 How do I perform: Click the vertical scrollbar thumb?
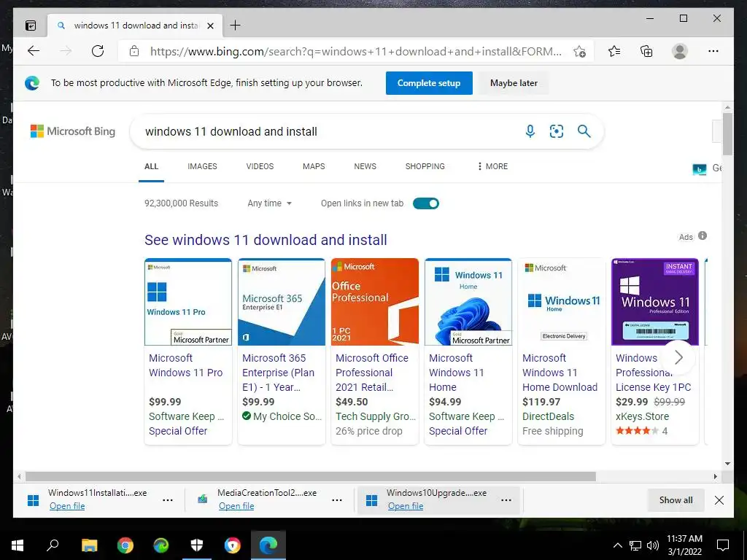727,134
